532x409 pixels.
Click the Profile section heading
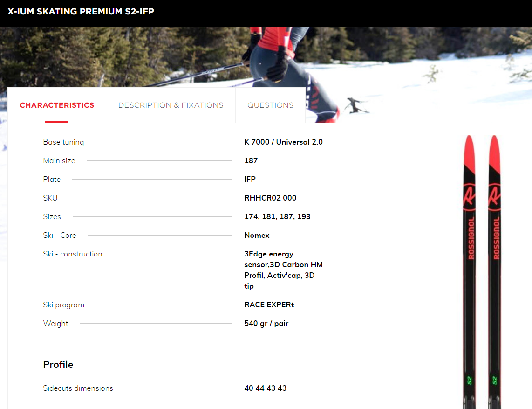tap(58, 365)
